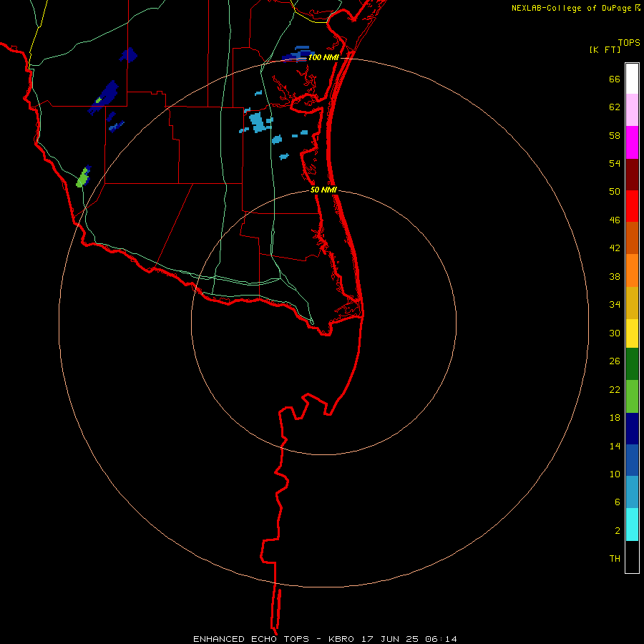Click the light green echo near the river border
This screenshot has height=644, width=644.
[82, 178]
